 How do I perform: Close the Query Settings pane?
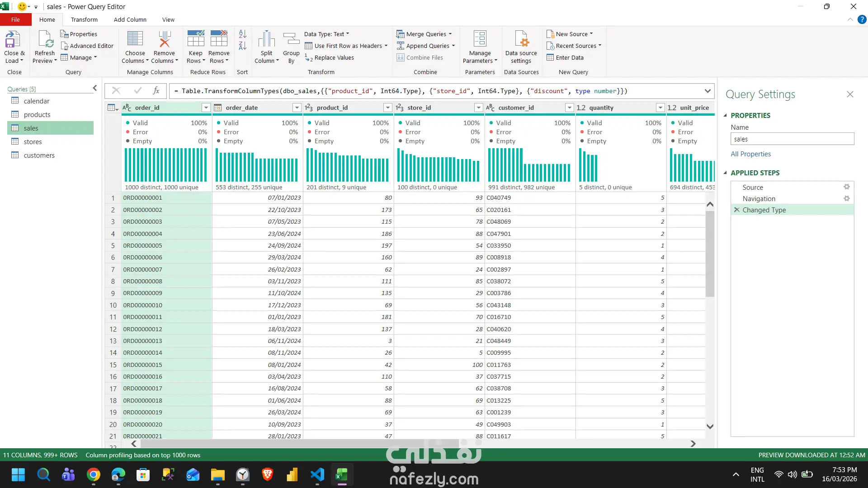coord(850,94)
